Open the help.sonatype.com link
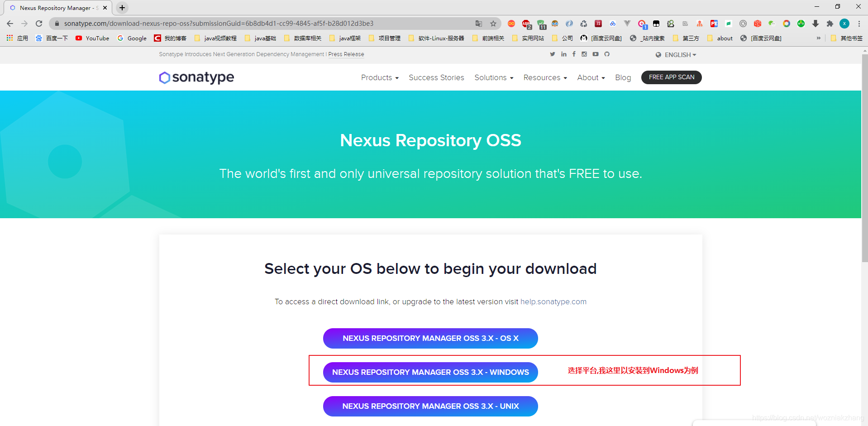868x426 pixels. [x=553, y=302]
